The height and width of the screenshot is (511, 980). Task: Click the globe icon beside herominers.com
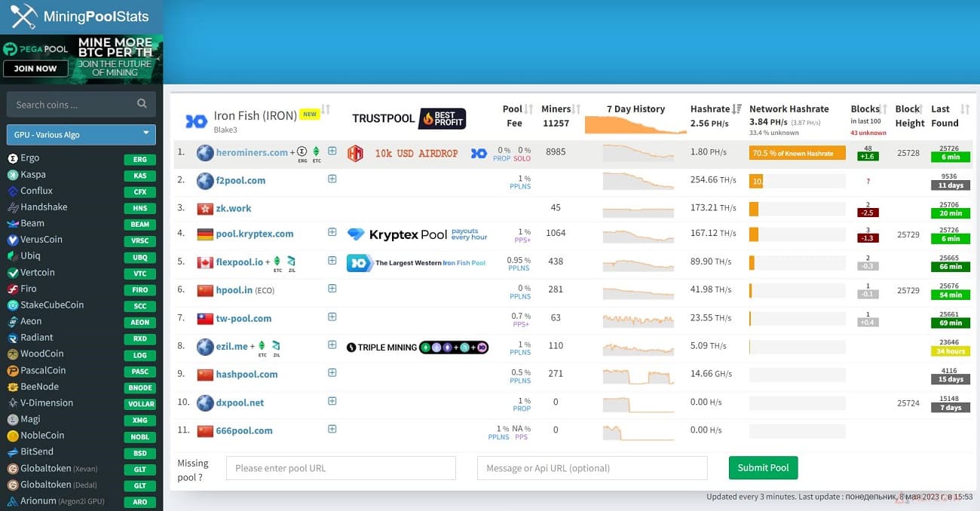coord(205,153)
